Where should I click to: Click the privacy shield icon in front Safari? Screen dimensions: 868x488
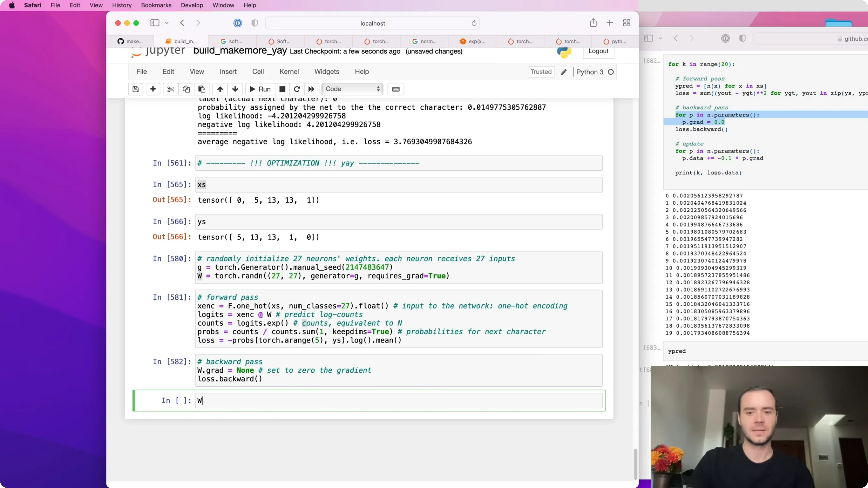click(255, 23)
